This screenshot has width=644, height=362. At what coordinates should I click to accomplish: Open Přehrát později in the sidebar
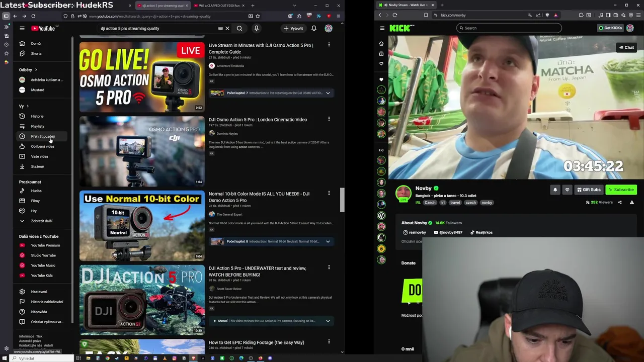42,136
